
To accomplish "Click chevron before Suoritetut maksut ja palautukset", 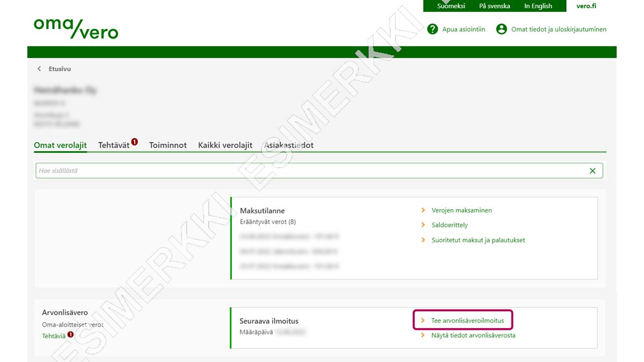I will [423, 240].
